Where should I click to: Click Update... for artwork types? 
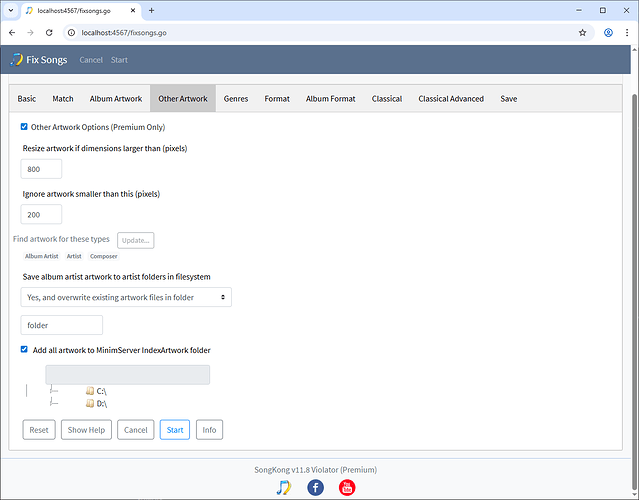[136, 240]
